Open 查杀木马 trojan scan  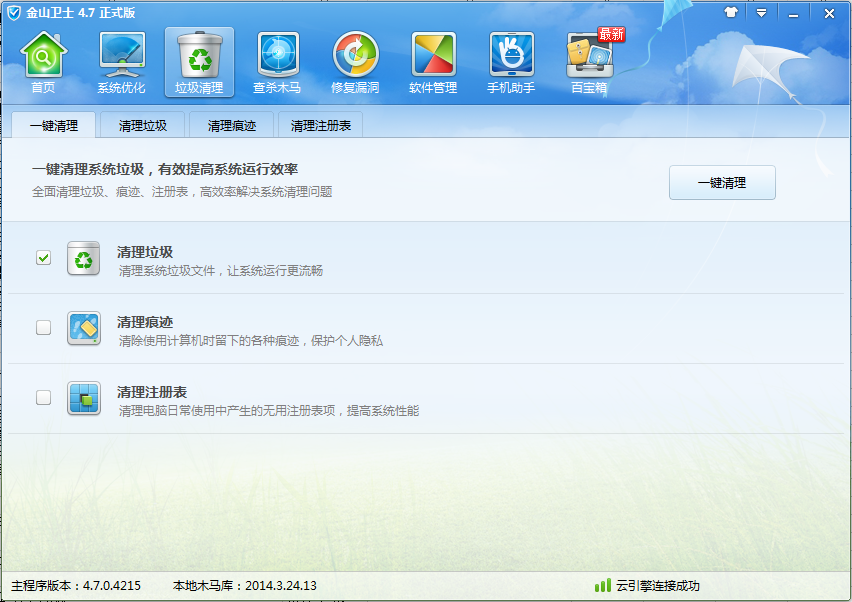277,62
